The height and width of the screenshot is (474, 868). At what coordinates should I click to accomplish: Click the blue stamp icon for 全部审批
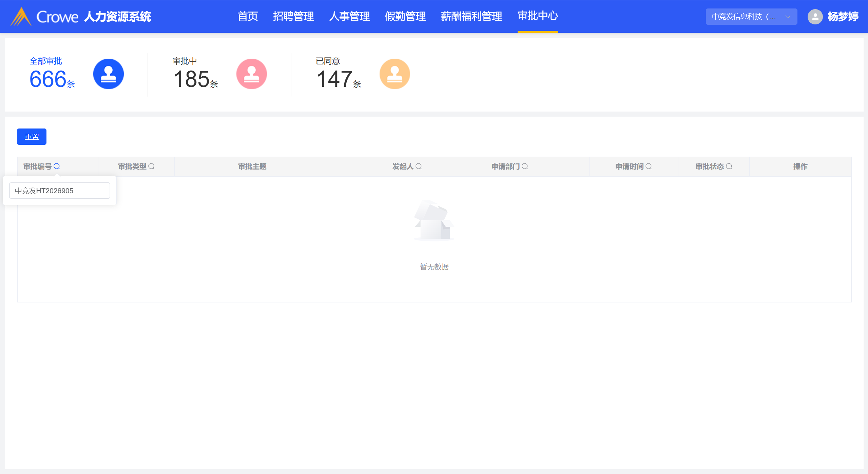[x=108, y=74]
